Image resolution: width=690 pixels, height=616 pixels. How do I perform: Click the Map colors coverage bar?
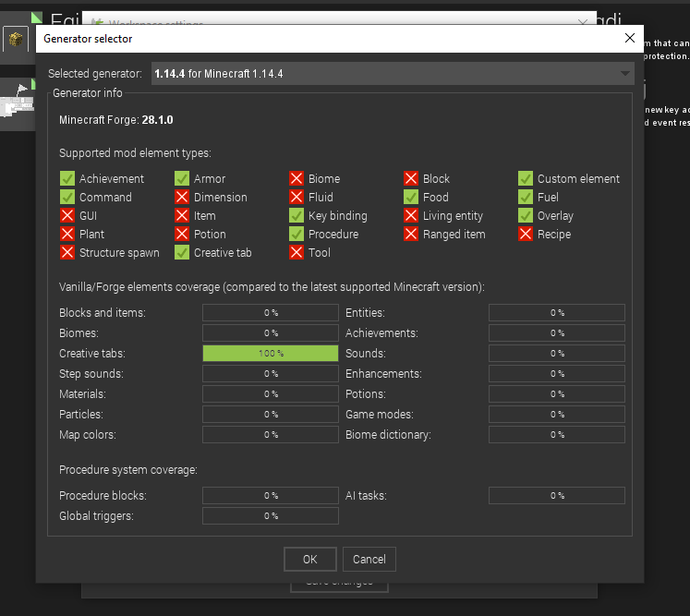pos(271,435)
